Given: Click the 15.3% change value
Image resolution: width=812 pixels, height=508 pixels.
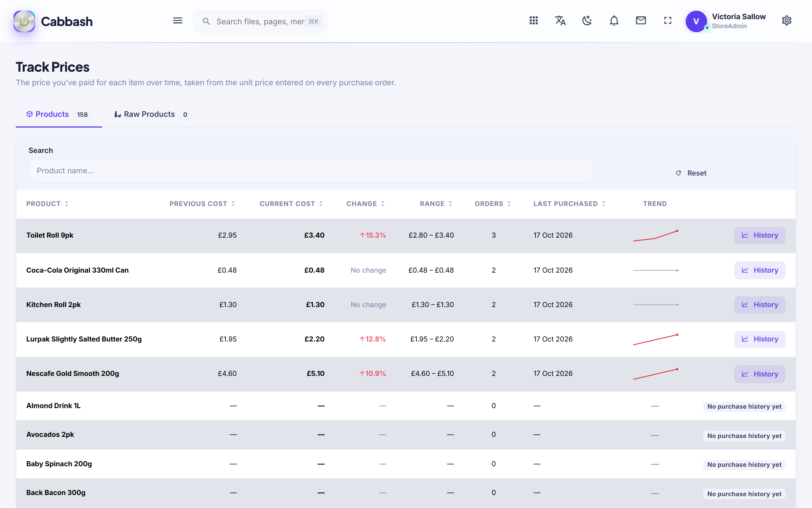Looking at the screenshot, I should [373, 235].
